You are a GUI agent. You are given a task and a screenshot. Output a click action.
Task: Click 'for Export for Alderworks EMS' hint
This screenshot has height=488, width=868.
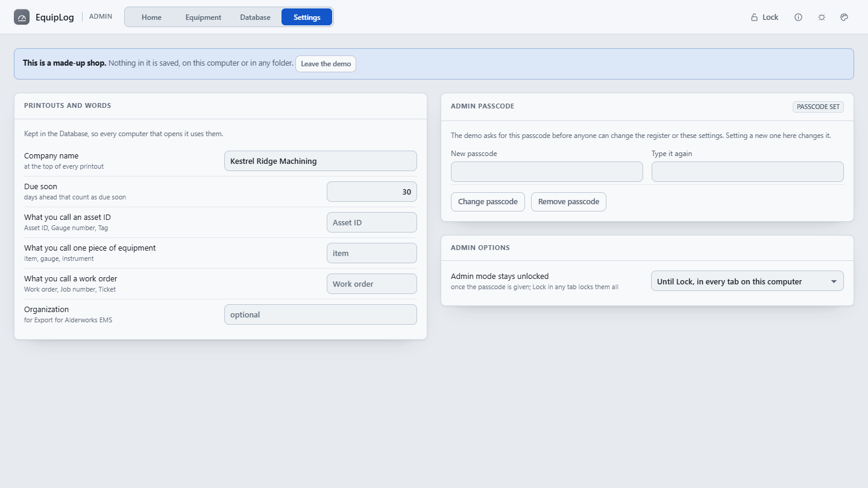point(68,320)
